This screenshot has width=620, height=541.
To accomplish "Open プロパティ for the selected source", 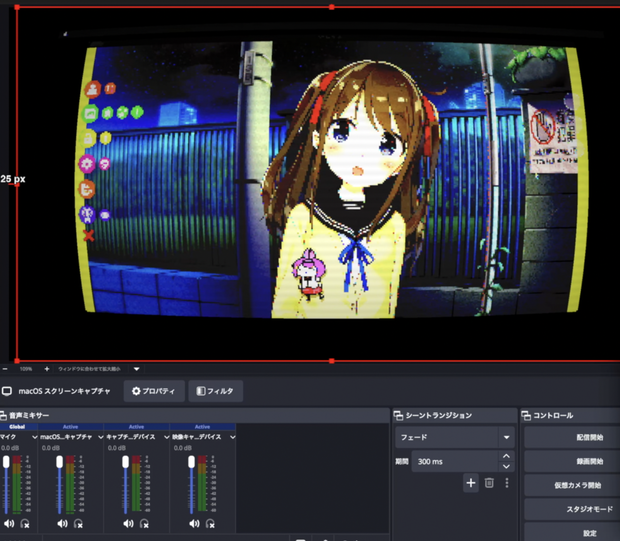I will pos(154,391).
